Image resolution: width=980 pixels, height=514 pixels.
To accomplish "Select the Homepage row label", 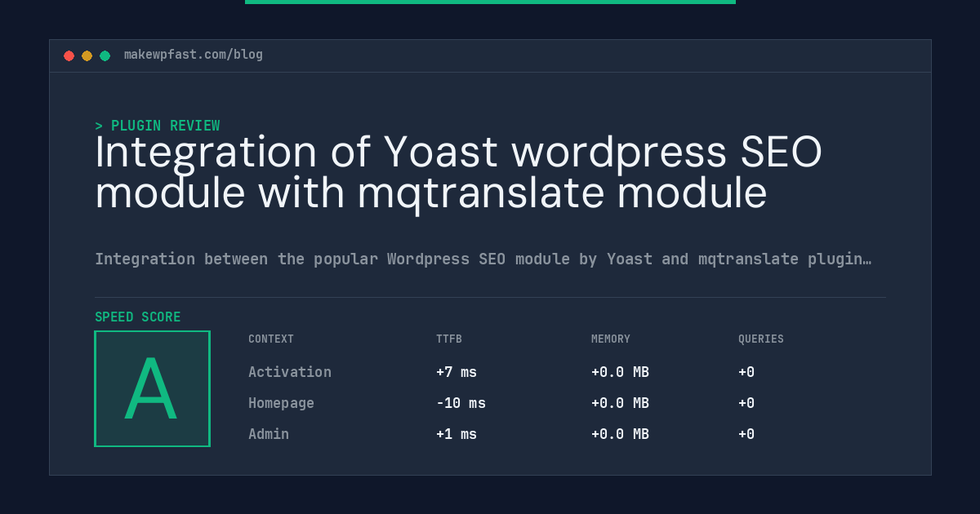I will click(281, 403).
